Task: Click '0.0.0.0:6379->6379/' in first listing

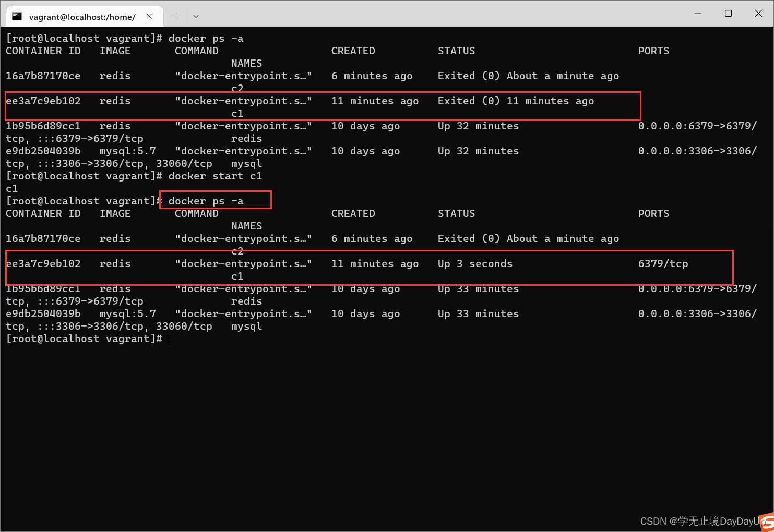Action: click(697, 126)
